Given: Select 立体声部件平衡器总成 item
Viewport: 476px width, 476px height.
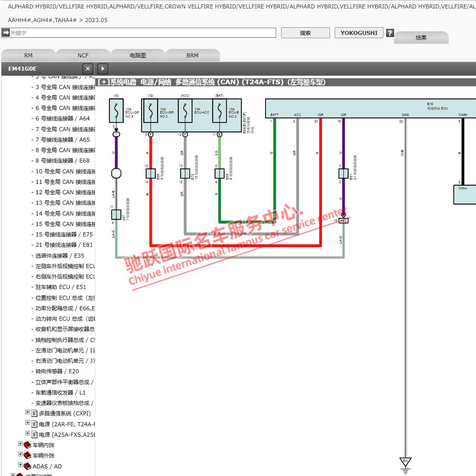Looking at the screenshot, I should pos(64,382).
